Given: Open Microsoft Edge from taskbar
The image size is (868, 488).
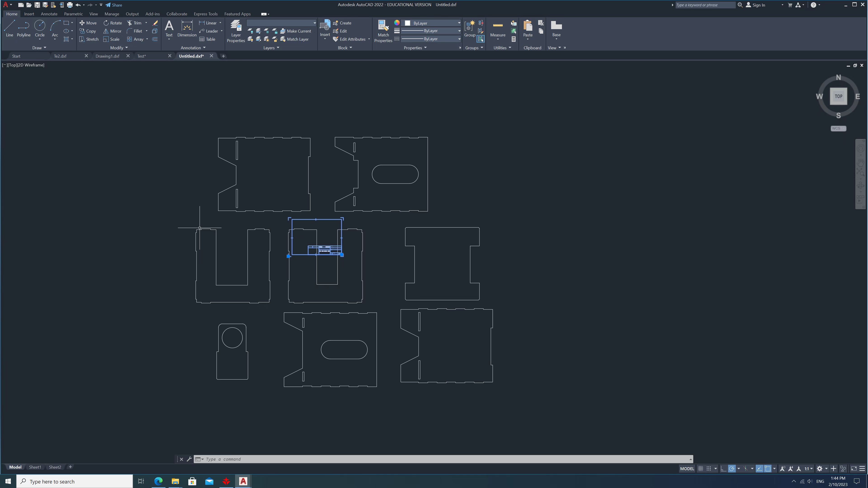Looking at the screenshot, I should click(158, 481).
